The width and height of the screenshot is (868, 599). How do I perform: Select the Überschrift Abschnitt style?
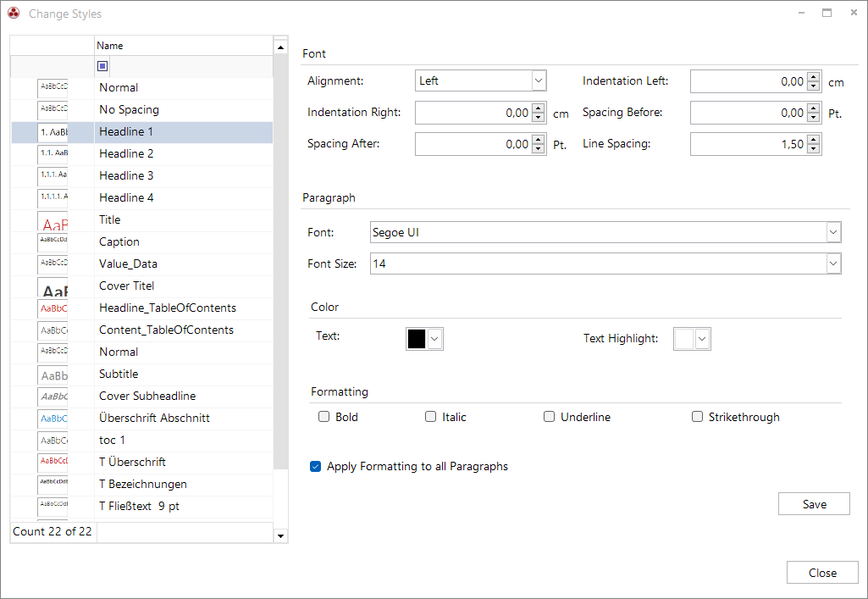coord(141,419)
